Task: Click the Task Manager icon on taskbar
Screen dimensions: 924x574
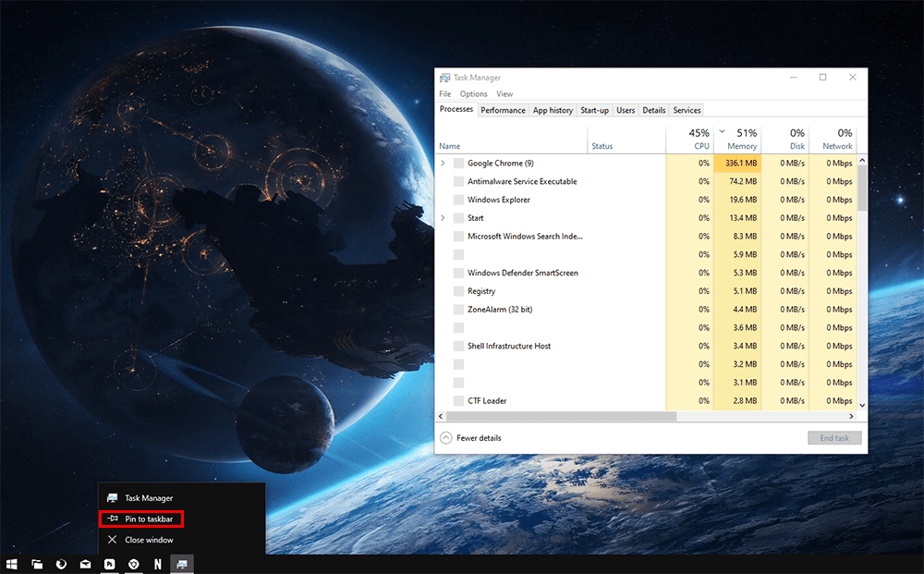Action: click(x=182, y=564)
